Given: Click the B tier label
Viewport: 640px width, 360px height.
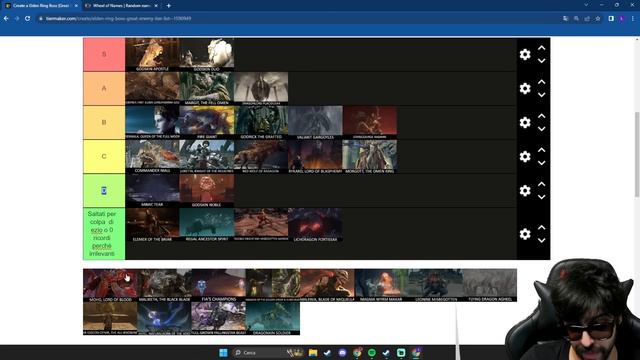Looking at the screenshot, I should (x=104, y=122).
